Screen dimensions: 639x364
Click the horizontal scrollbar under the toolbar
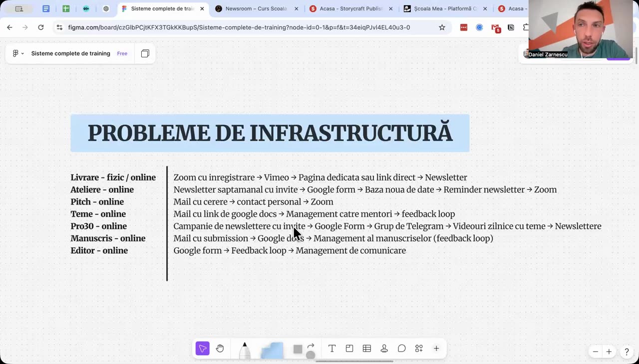pos(354,362)
